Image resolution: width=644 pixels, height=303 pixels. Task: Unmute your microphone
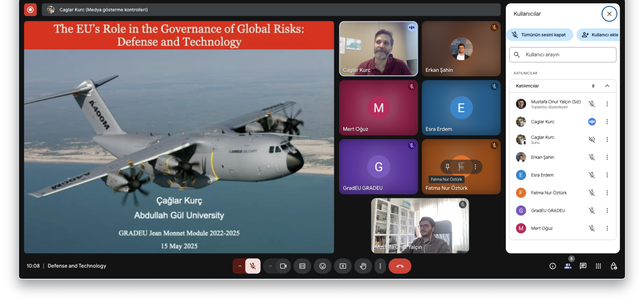tap(252, 266)
